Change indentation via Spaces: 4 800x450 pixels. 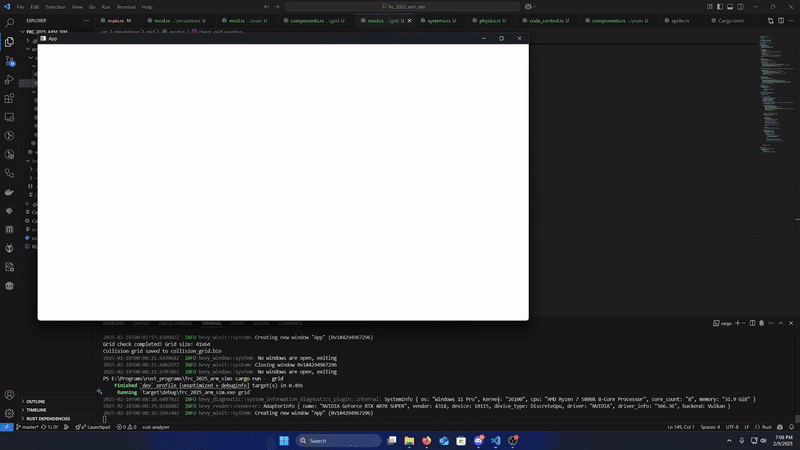point(710,427)
